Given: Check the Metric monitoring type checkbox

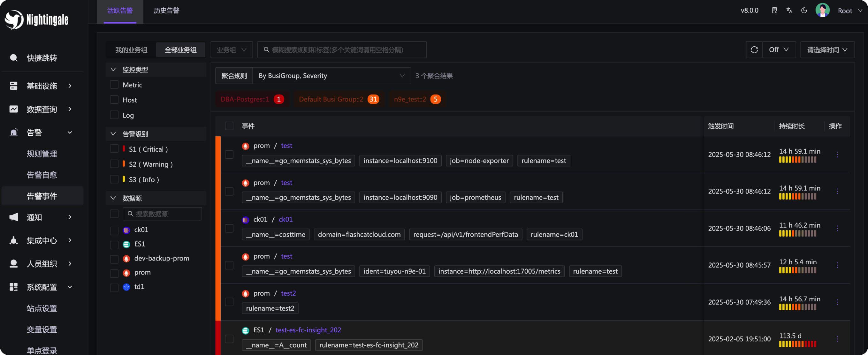Looking at the screenshot, I should (114, 85).
